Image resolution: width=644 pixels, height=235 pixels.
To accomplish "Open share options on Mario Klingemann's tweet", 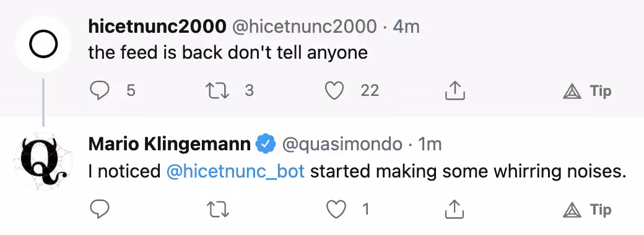I will tap(455, 210).
